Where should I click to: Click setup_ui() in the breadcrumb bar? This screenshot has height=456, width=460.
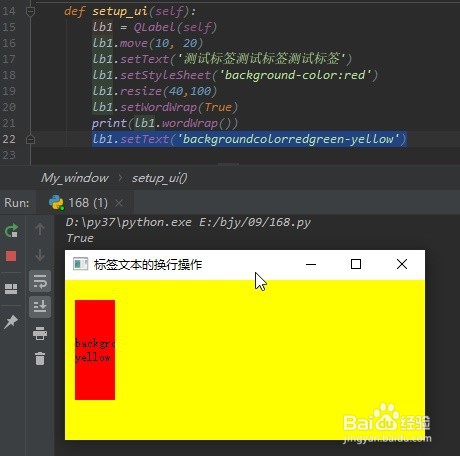click(159, 178)
